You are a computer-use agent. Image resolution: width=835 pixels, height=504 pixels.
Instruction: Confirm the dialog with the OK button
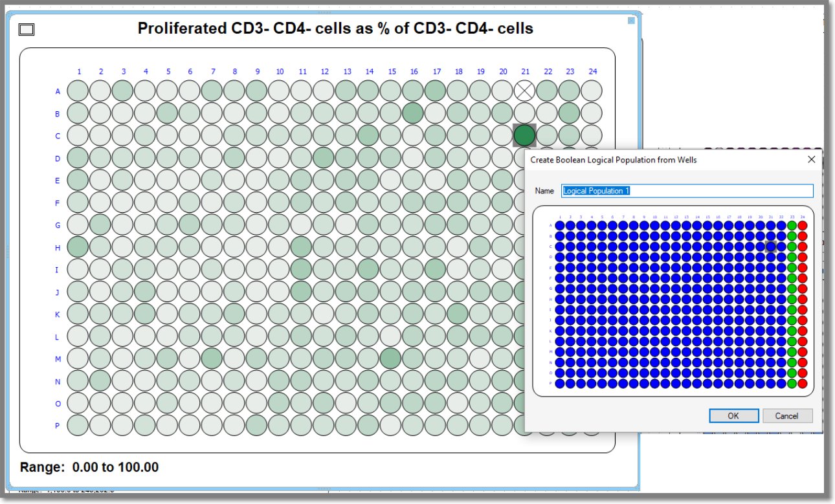pyautogui.click(x=733, y=416)
